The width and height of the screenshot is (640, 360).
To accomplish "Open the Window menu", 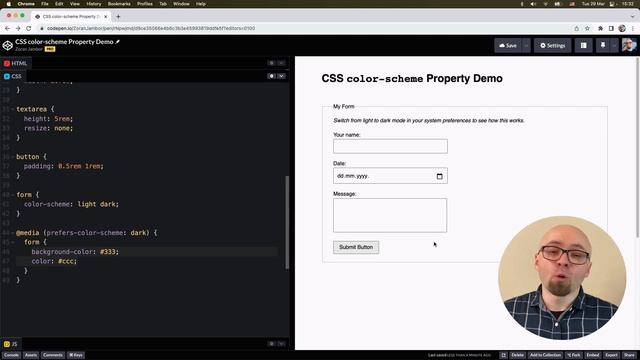I will pos(181,4).
